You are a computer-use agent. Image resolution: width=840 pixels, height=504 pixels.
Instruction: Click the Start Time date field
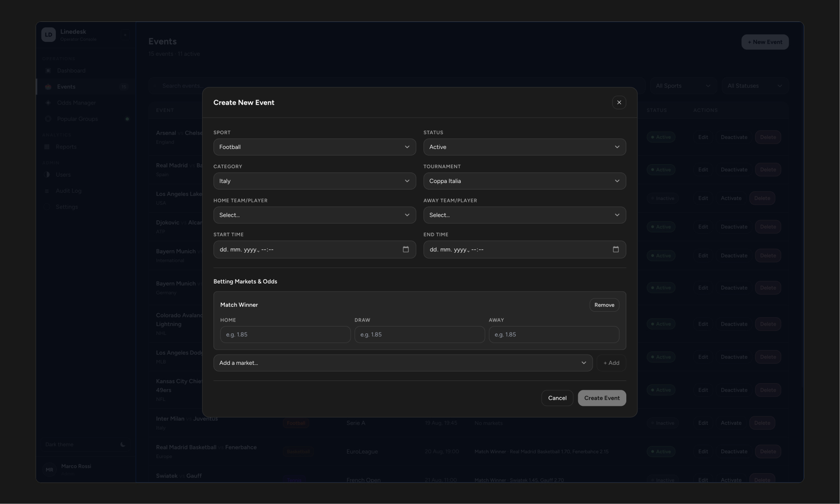(314, 249)
